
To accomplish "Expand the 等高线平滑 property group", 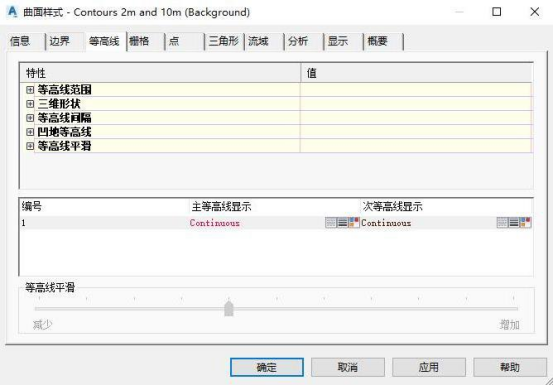I will click(30, 146).
